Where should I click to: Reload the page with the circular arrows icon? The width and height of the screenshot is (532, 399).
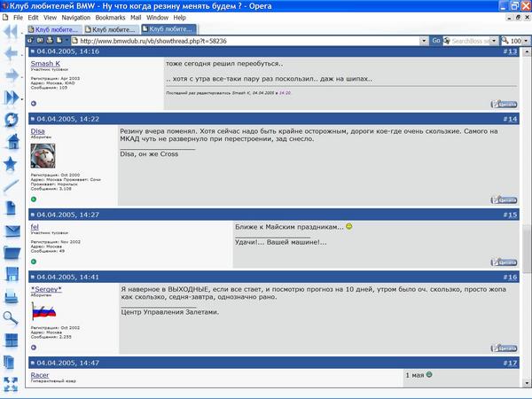(x=12, y=120)
